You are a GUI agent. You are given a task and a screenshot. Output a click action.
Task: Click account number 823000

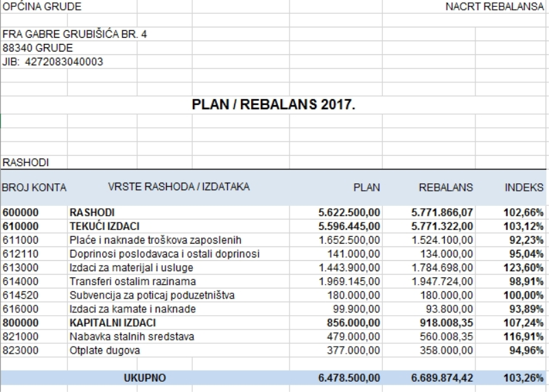21,350
